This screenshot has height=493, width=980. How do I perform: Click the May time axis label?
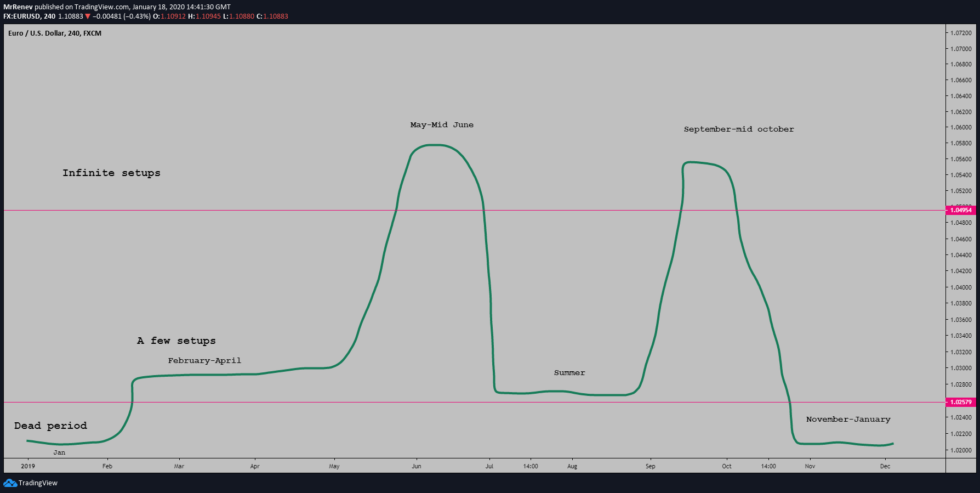[334, 466]
